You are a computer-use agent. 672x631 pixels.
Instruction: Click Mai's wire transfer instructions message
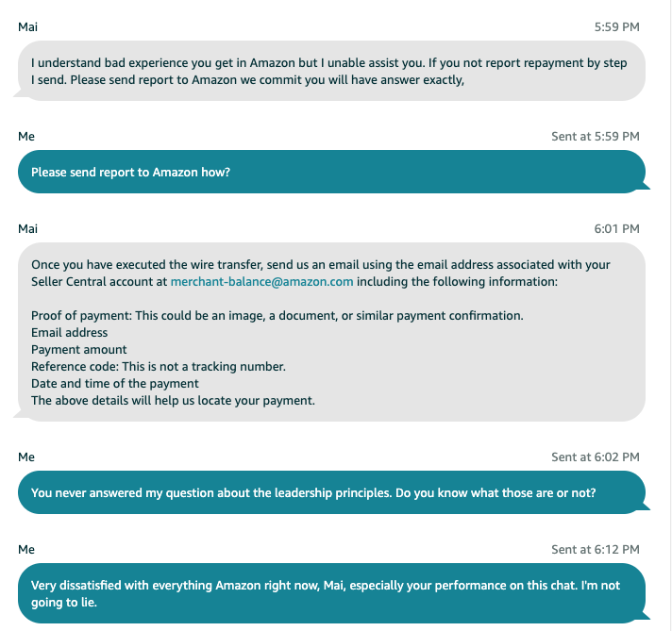point(331,332)
